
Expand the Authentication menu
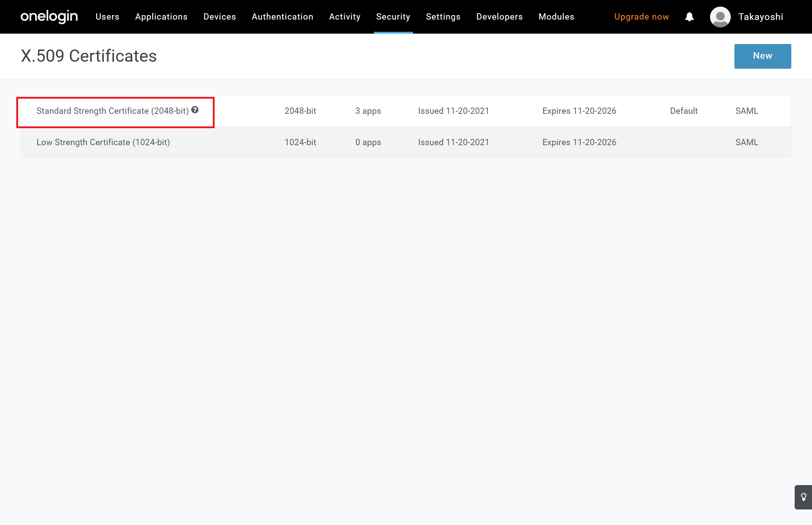pos(282,17)
